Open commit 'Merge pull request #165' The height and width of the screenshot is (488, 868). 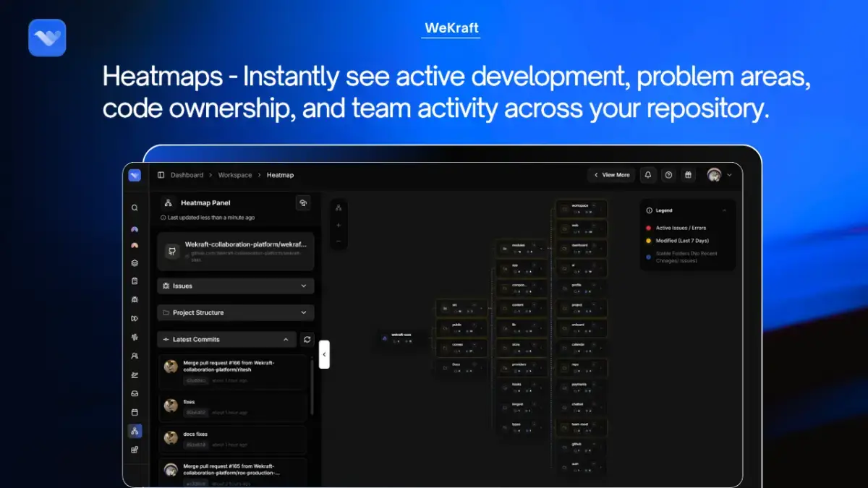point(232,472)
